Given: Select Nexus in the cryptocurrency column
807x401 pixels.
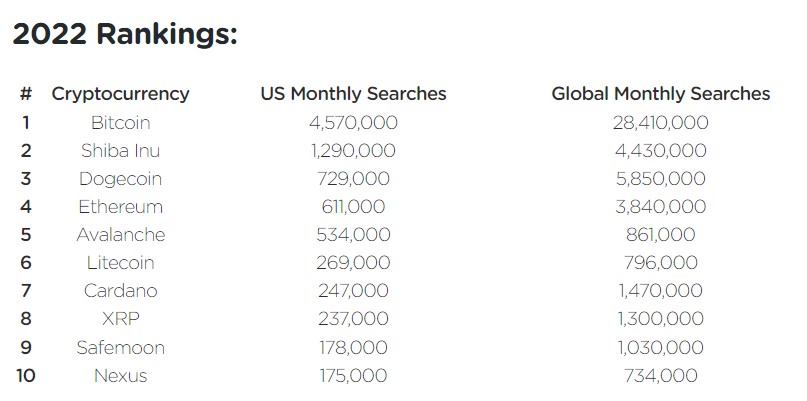Looking at the screenshot, I should [x=120, y=376].
